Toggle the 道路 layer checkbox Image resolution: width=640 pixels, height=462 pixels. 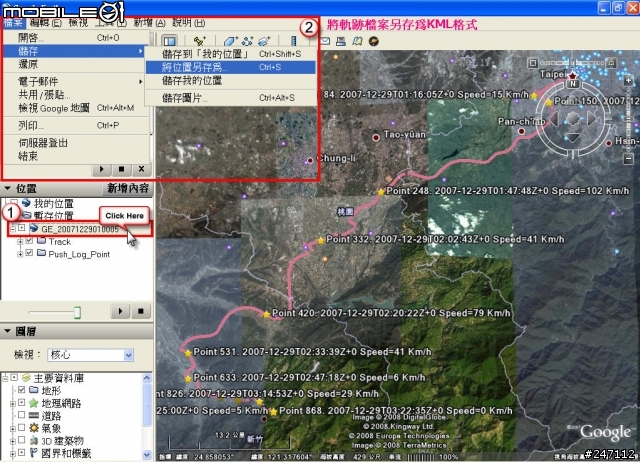[x=22, y=415]
